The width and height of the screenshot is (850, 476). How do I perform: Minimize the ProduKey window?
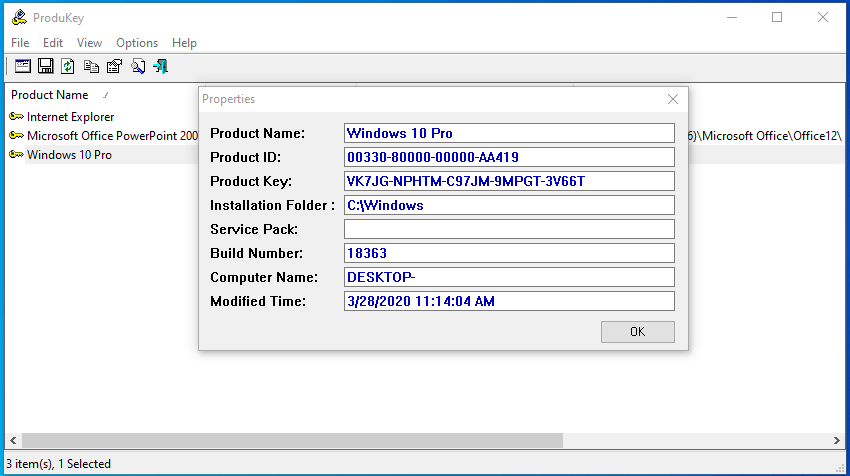[732, 17]
